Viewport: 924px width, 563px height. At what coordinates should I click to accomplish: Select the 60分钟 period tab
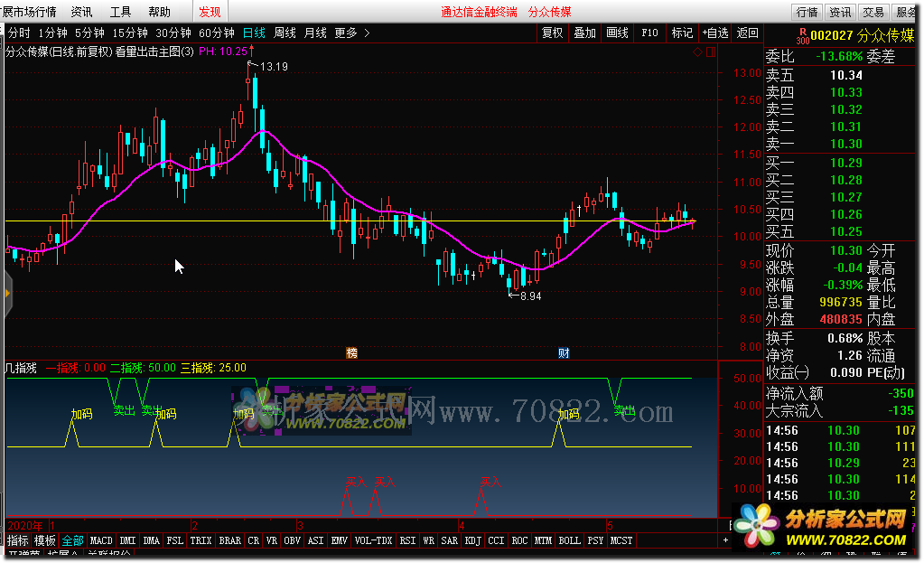[217, 33]
